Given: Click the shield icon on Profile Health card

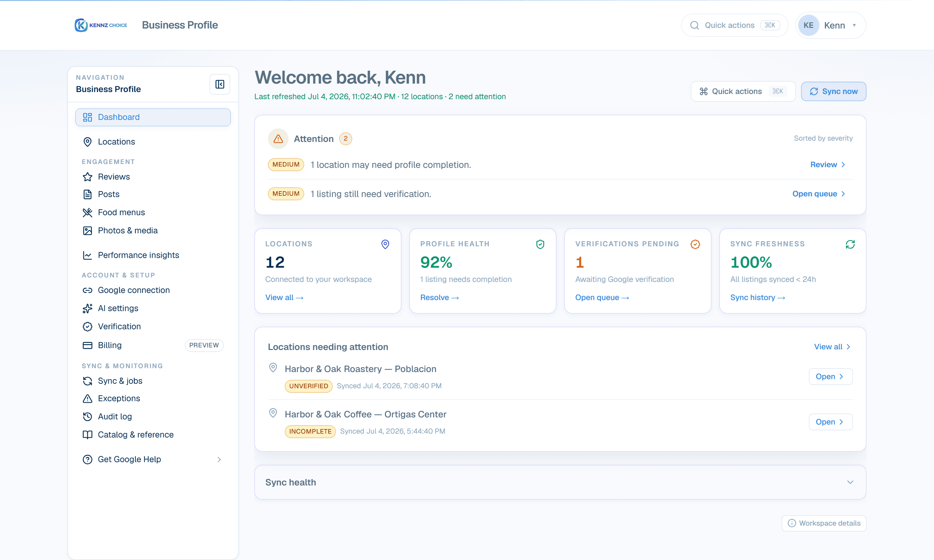Looking at the screenshot, I should coord(540,244).
